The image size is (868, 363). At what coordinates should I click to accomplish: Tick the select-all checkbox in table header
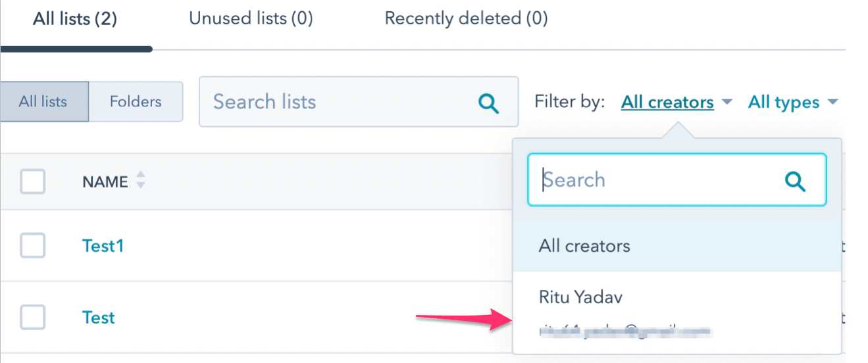click(33, 181)
